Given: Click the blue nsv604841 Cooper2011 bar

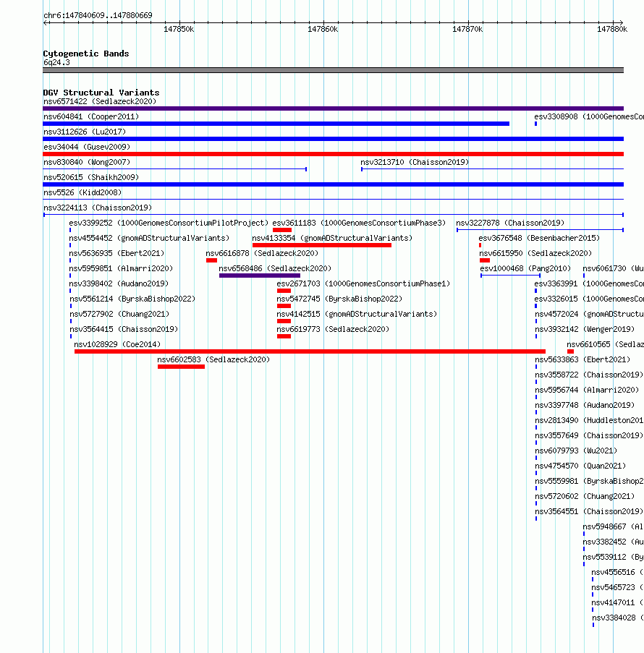Looking at the screenshot, I should (276, 124).
